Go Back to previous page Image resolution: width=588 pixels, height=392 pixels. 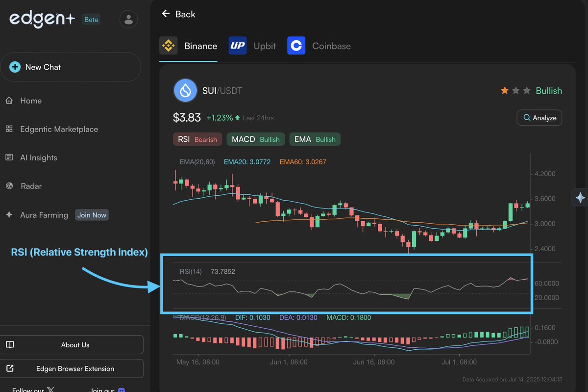coord(178,14)
